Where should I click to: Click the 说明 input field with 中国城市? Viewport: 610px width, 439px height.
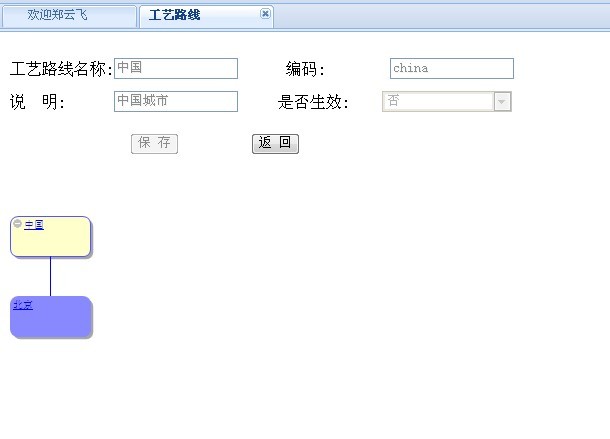(x=176, y=102)
